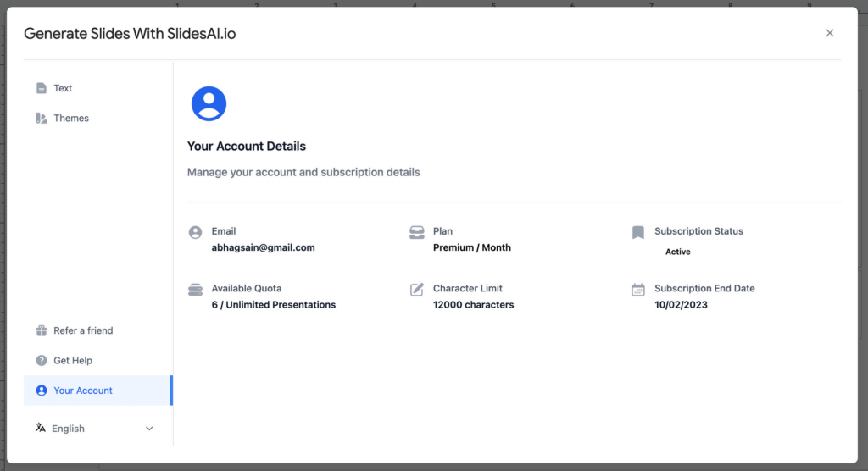Click the Character Limit pencil icon
The height and width of the screenshot is (471, 868).
coord(417,290)
